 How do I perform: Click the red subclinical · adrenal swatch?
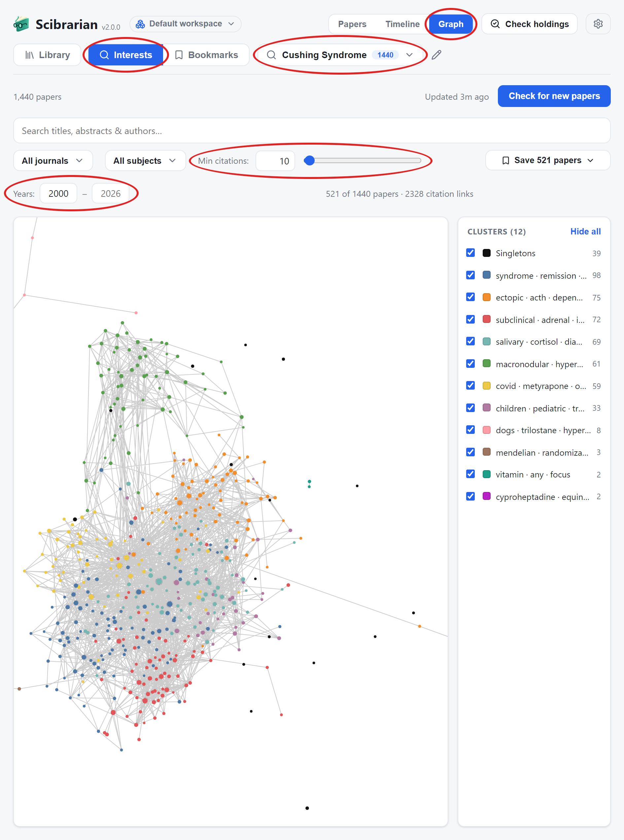tap(487, 320)
